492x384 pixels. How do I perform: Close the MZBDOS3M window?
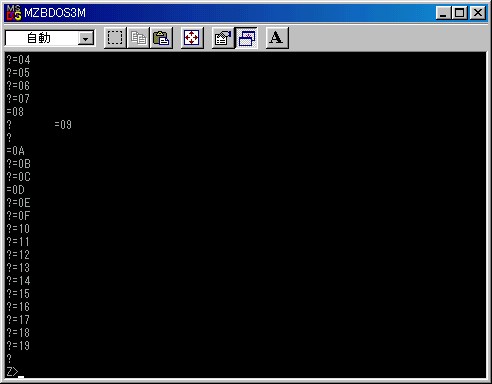pyautogui.click(x=478, y=13)
